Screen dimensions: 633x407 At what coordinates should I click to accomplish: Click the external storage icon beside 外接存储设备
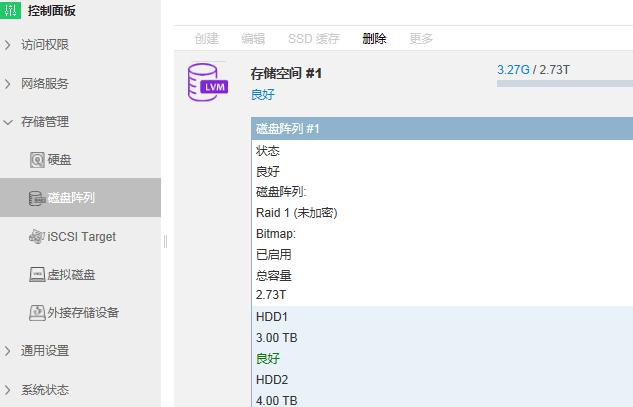pos(37,313)
